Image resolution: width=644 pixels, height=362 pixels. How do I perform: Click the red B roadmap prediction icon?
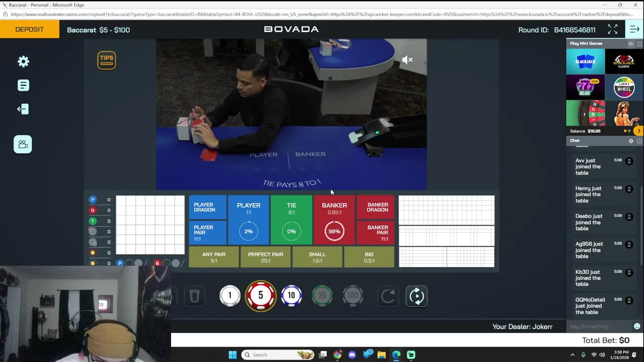tap(157, 263)
